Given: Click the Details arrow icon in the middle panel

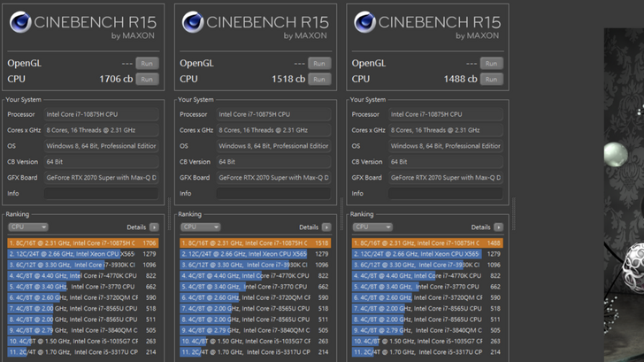Looking at the screenshot, I should click(x=326, y=227).
